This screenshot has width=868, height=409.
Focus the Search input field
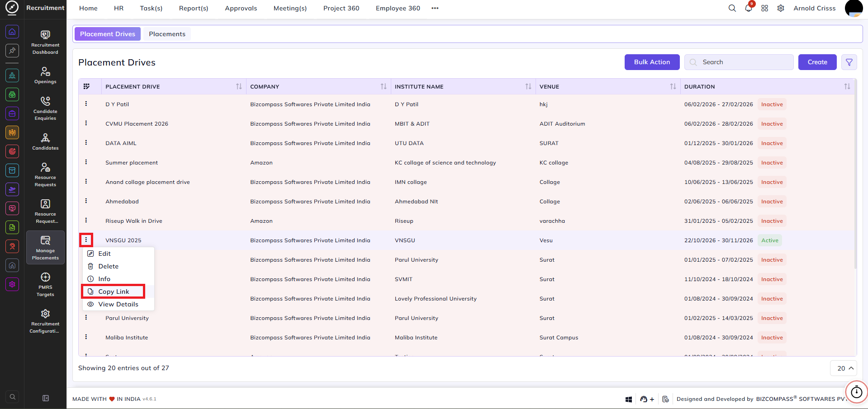click(739, 62)
